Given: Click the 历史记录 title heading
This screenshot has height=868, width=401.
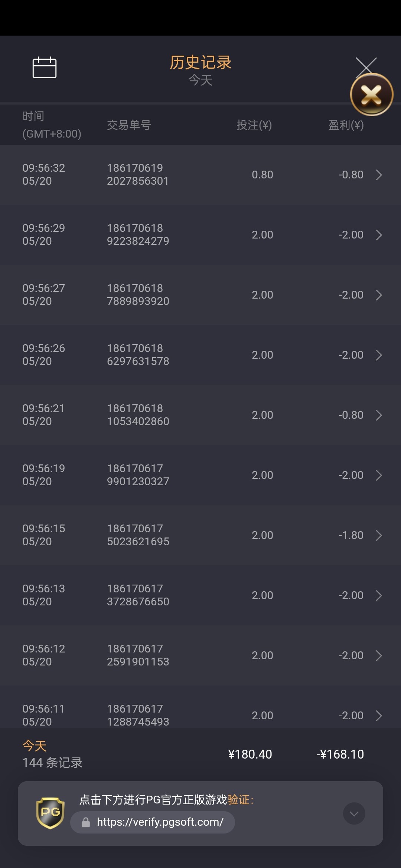Looking at the screenshot, I should (200, 62).
